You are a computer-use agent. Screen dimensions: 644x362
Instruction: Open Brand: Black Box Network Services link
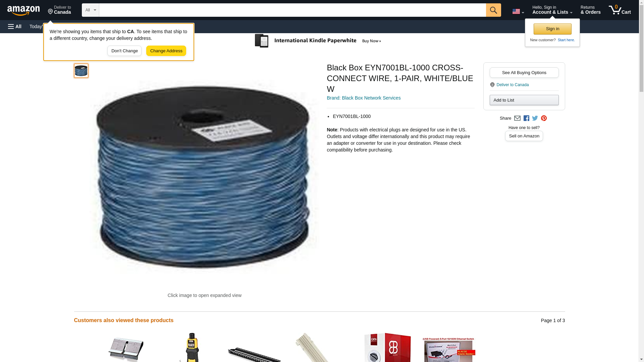coord(364,98)
